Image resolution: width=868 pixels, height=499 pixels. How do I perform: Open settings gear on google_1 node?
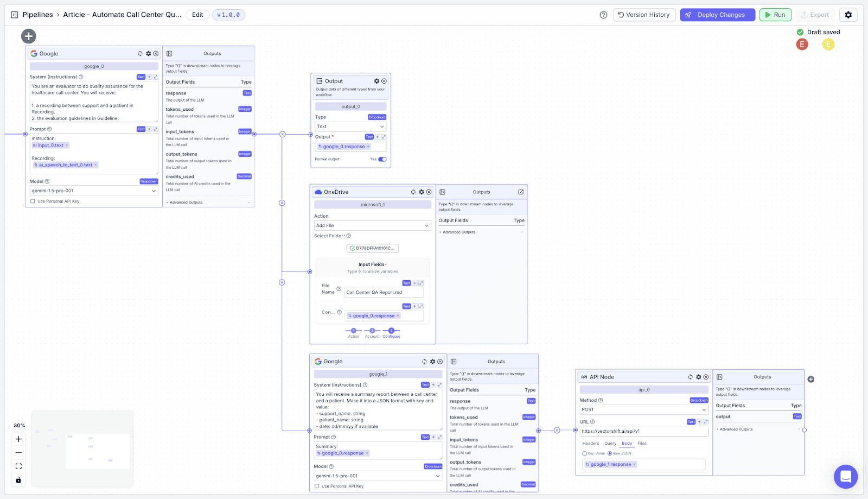432,362
